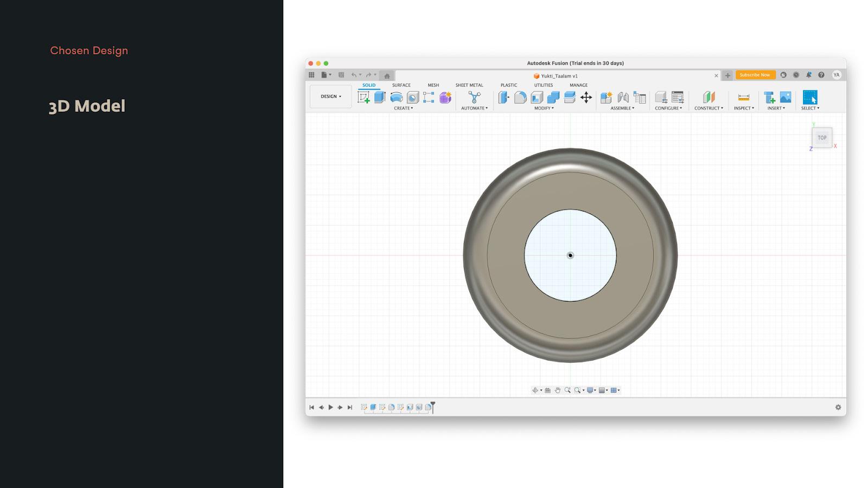Switch to the SURFACE tab
The height and width of the screenshot is (488, 868).
coord(401,85)
